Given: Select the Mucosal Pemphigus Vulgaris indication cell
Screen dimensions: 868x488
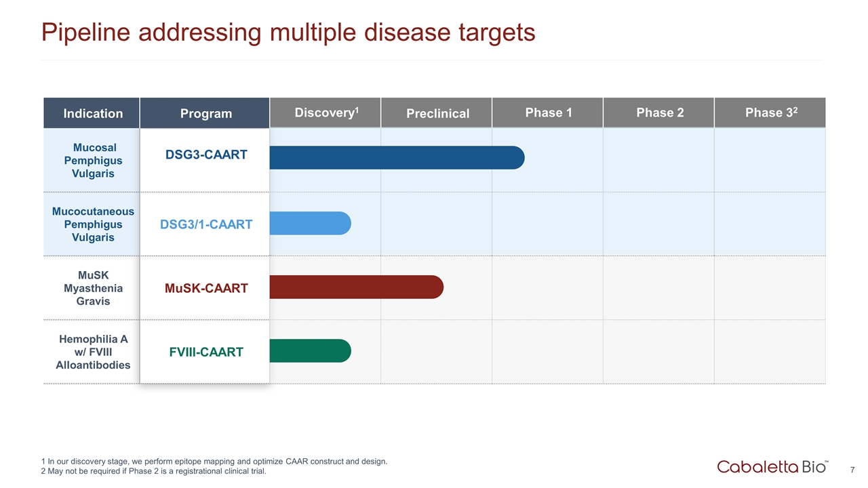Looking at the screenshot, I should [x=92, y=161].
